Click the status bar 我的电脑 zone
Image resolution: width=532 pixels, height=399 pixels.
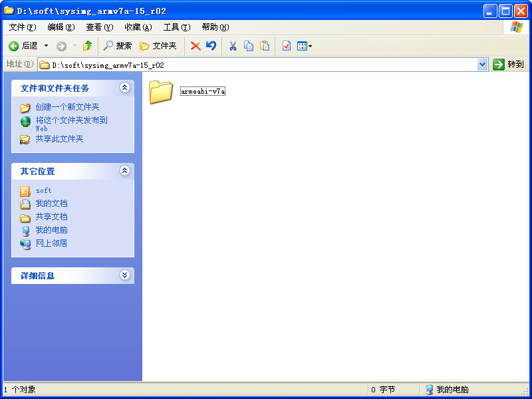[447, 390]
